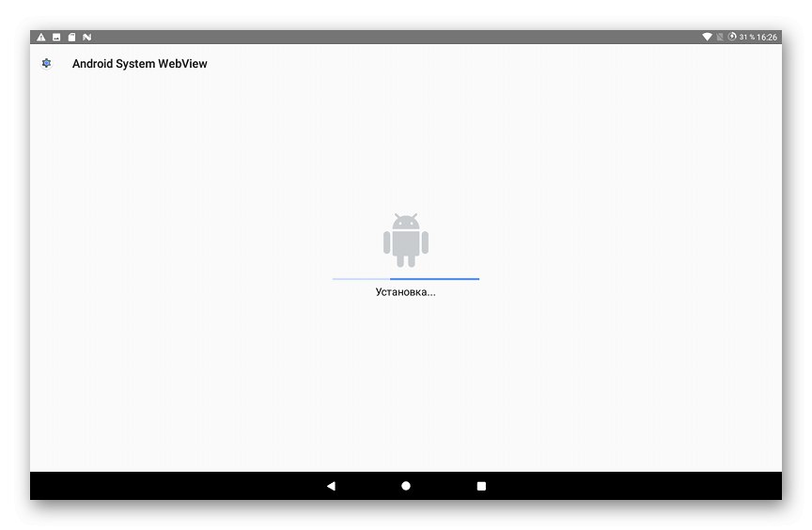Tap the SD card status icon
This screenshot has height=530, width=812.
(x=72, y=37)
